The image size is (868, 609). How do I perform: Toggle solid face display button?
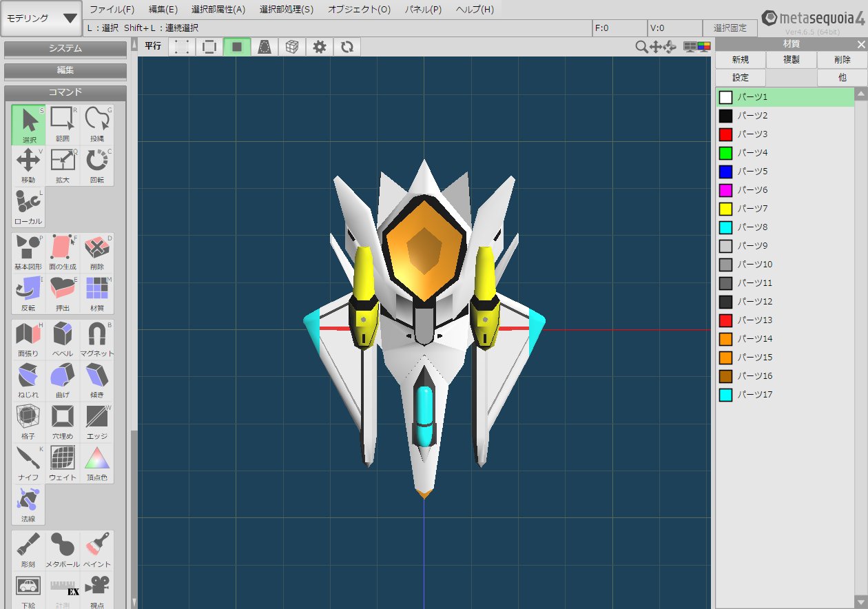tap(237, 47)
